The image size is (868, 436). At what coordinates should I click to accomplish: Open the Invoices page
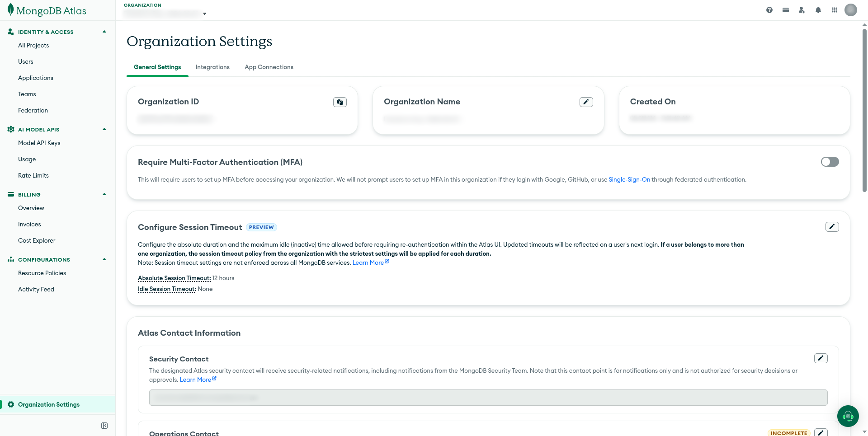[29, 224]
